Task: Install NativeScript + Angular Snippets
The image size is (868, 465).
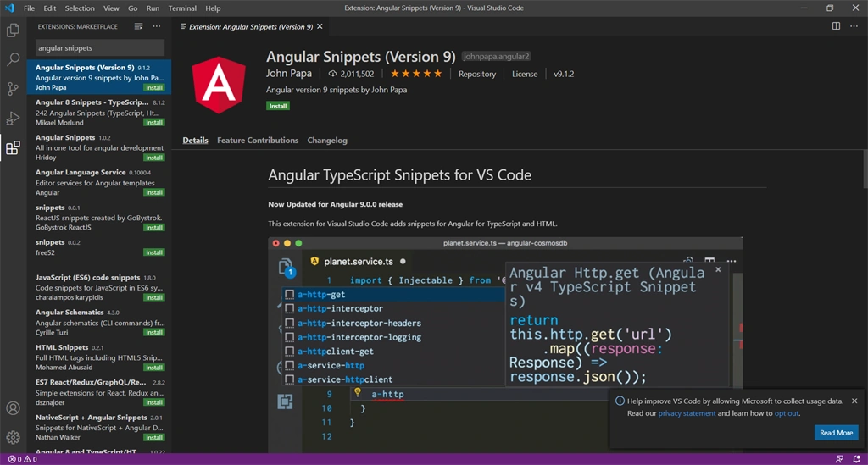Action: click(154, 437)
